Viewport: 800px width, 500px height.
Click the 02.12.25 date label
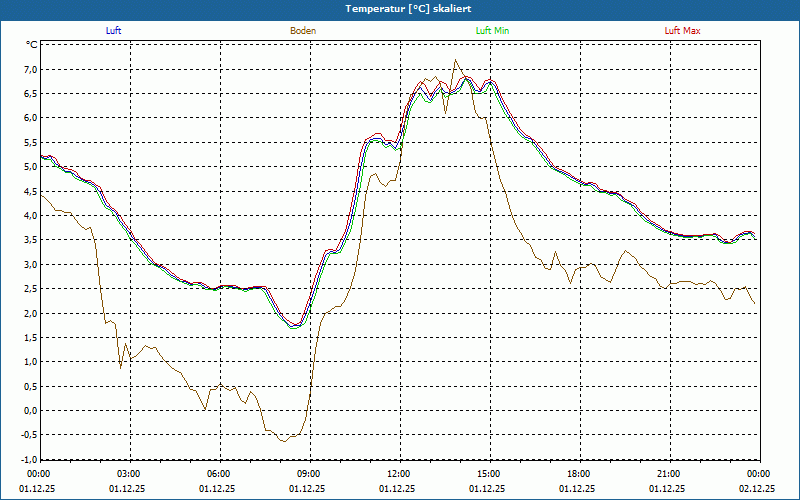(757, 489)
